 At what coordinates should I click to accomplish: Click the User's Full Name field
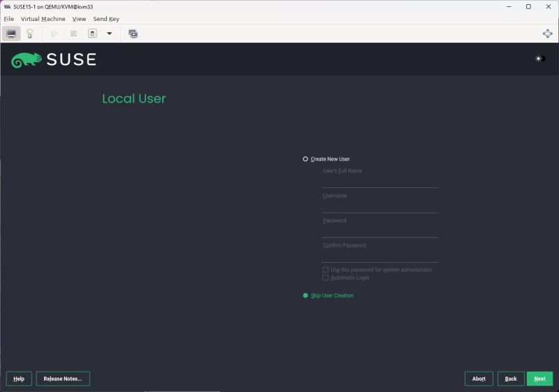coord(380,182)
